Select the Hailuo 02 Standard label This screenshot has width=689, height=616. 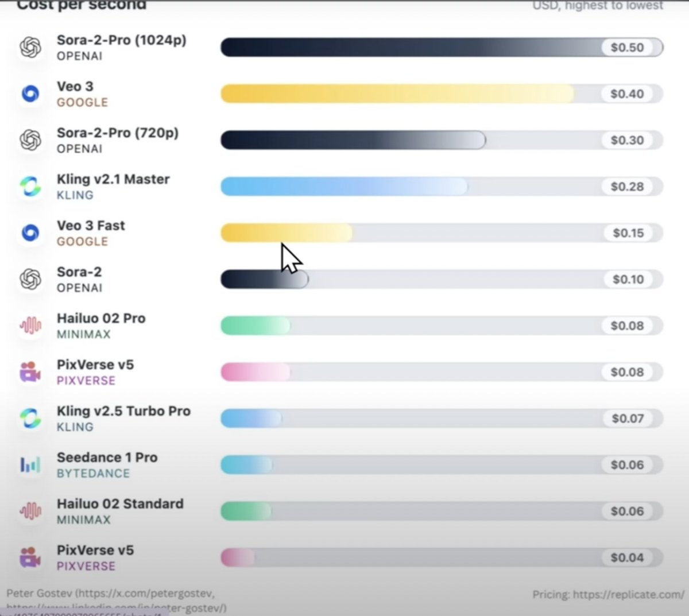120,503
